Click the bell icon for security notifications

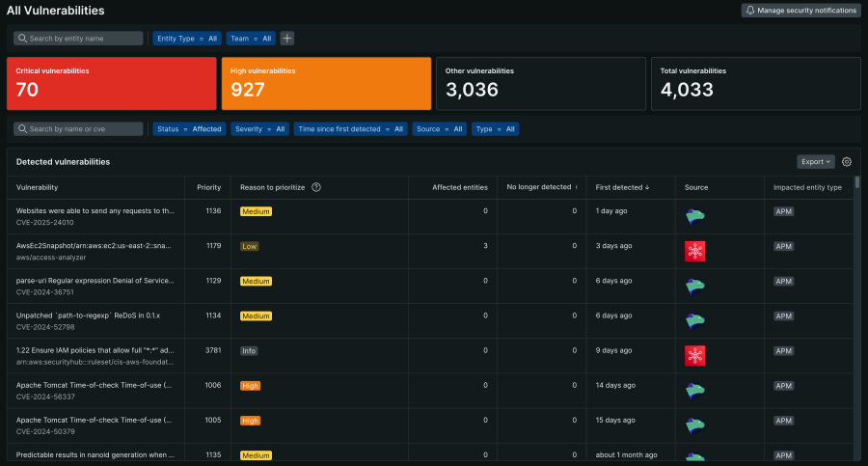coord(749,11)
